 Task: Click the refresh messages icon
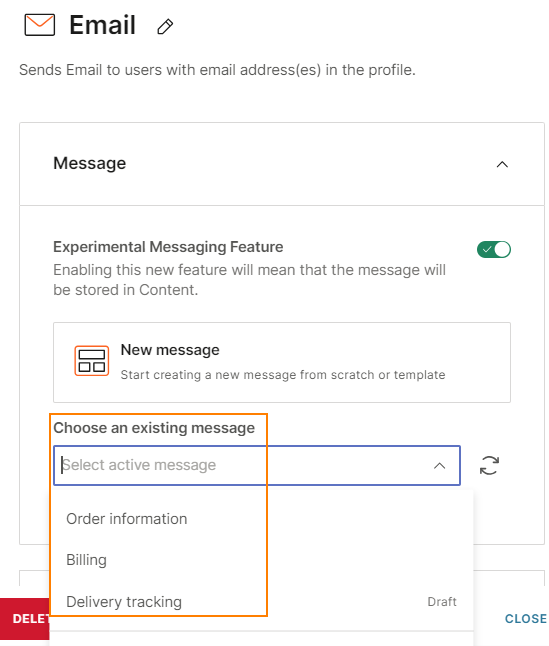click(489, 466)
